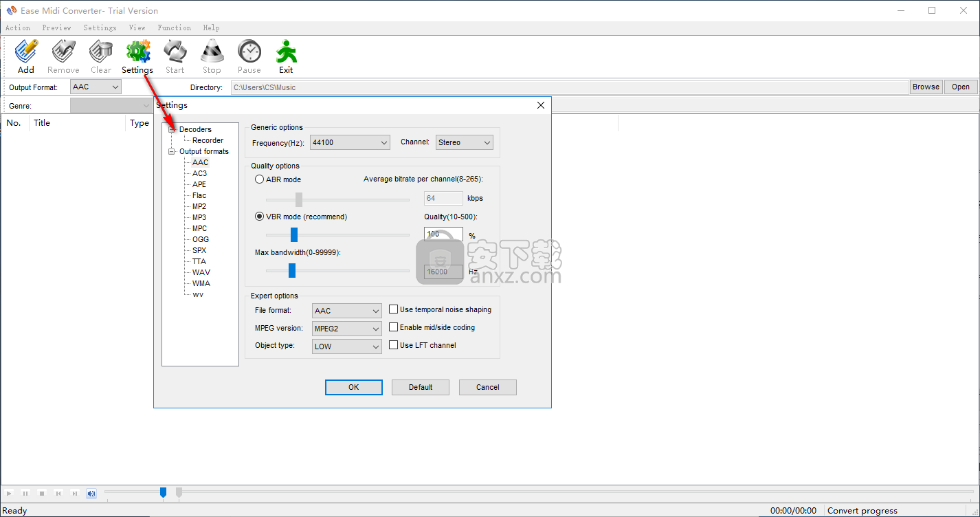The image size is (980, 517).
Task: Toggle the speaker volume icon in the player
Action: [x=91, y=493]
